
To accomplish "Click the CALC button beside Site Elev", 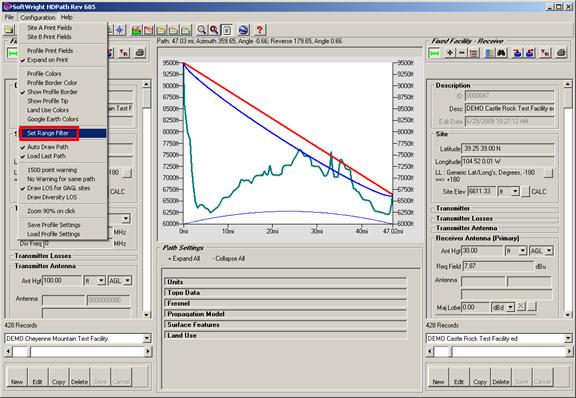I will 539,192.
